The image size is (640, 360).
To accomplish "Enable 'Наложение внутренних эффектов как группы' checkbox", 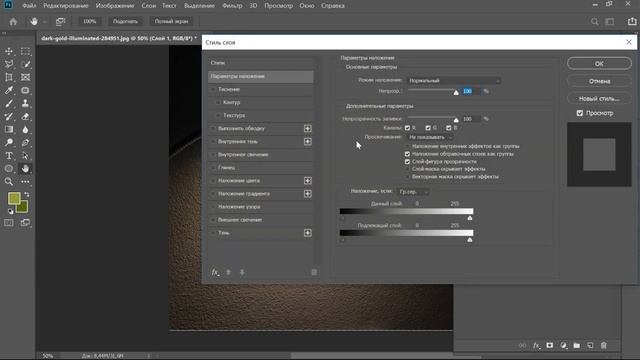I will (407, 146).
